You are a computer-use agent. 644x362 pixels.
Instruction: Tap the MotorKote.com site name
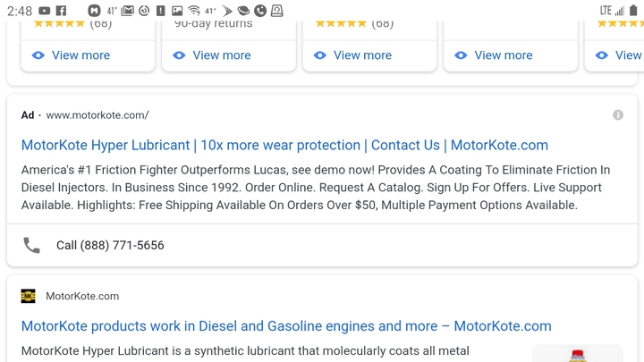pos(82,296)
